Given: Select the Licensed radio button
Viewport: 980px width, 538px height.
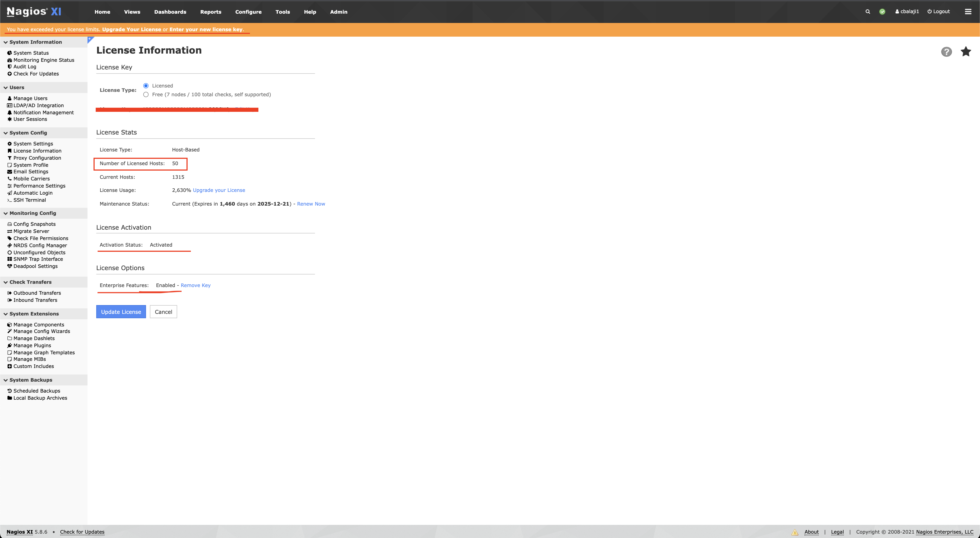Looking at the screenshot, I should (146, 86).
